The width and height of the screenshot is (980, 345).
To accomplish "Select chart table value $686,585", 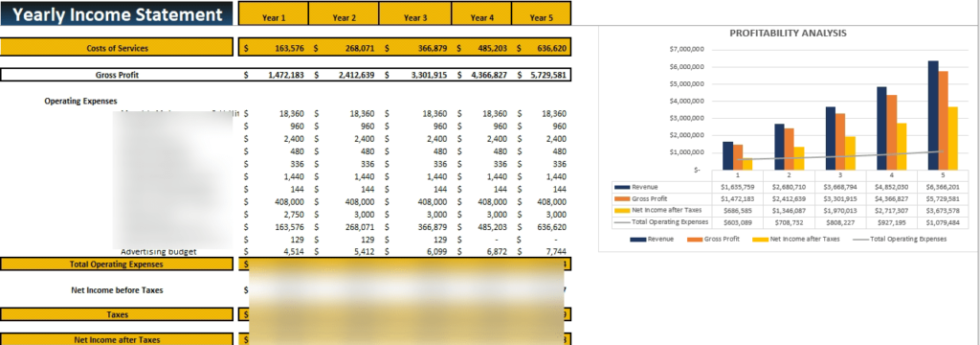I will tap(738, 211).
